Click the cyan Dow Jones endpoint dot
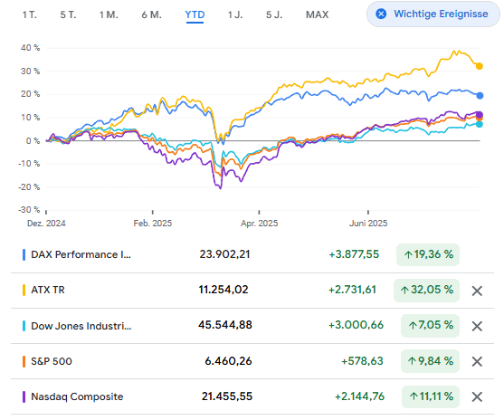 click(480, 124)
